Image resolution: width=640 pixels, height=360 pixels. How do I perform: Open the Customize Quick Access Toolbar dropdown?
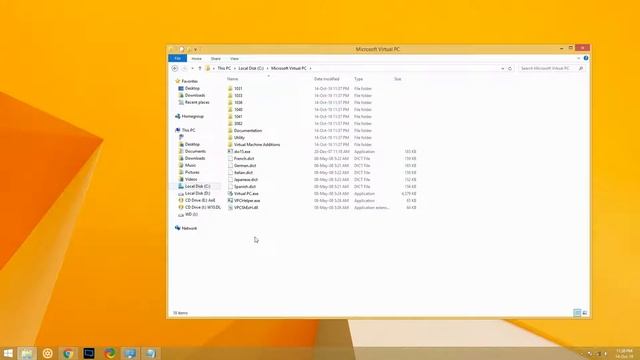[x=196, y=49]
